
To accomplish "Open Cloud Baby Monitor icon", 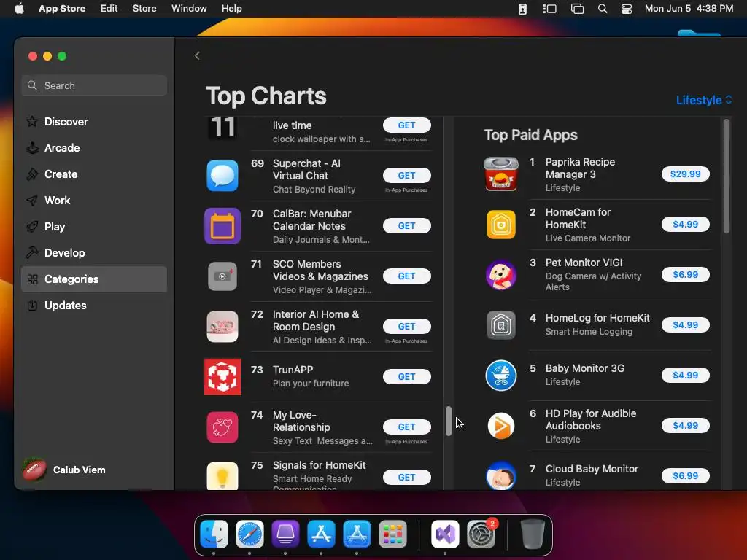I will (x=500, y=475).
